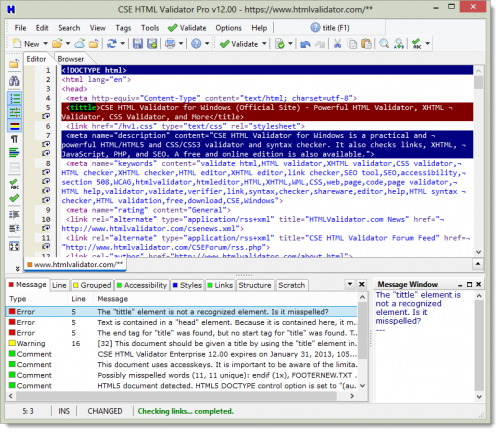This screenshot has width=500, height=433.
Task: Click the sidebar open folder icon
Action: pos(14,64)
